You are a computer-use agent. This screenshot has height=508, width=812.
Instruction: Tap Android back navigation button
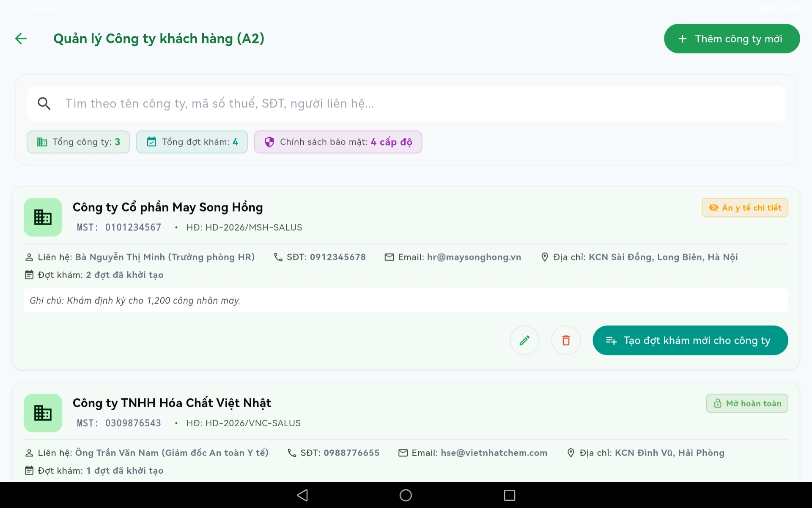click(302, 495)
